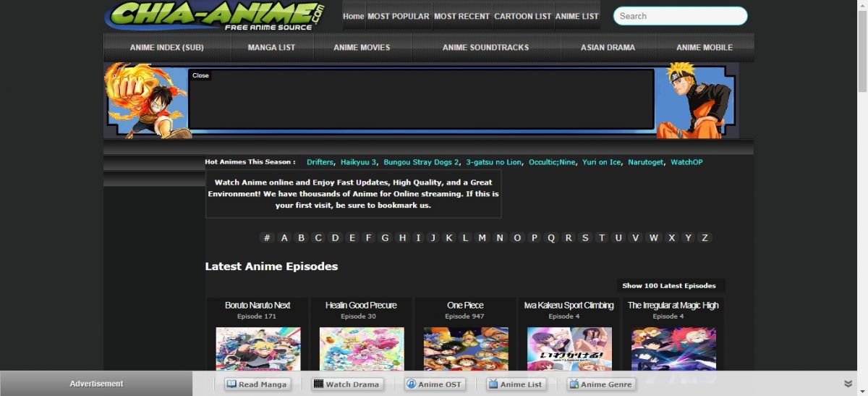Image resolution: width=868 pixels, height=396 pixels.
Task: Collapse the bottom bar with the double chevron
Action: point(848,384)
